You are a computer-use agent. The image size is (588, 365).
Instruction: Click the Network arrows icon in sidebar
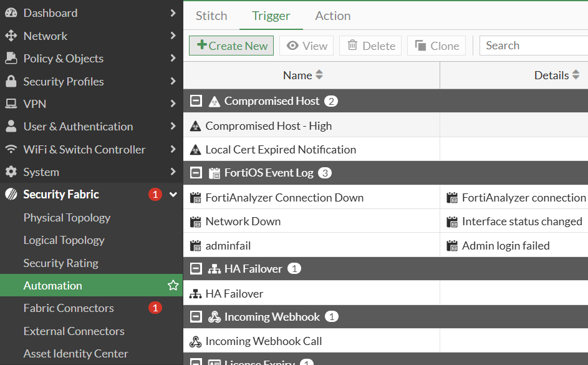click(11, 36)
